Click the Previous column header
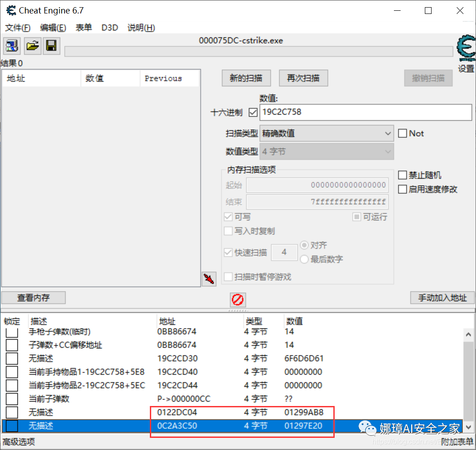Screen dimensions: 476x450 pyautogui.click(x=170, y=79)
